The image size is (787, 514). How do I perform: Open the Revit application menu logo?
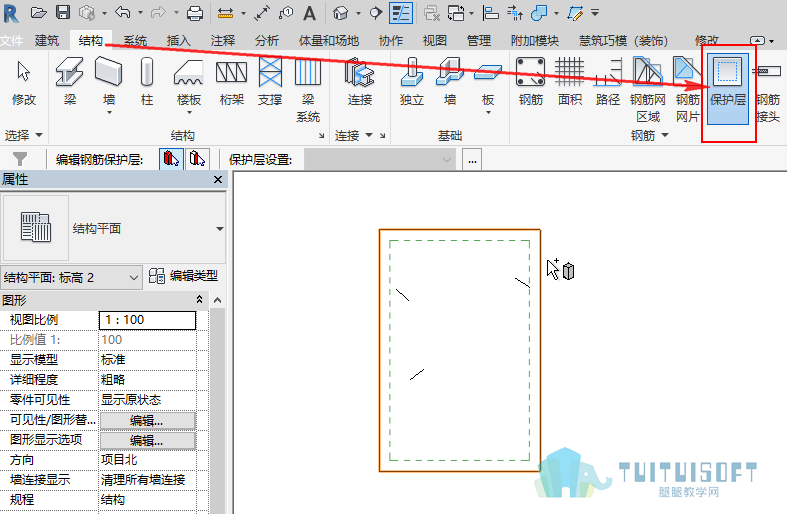click(11, 13)
